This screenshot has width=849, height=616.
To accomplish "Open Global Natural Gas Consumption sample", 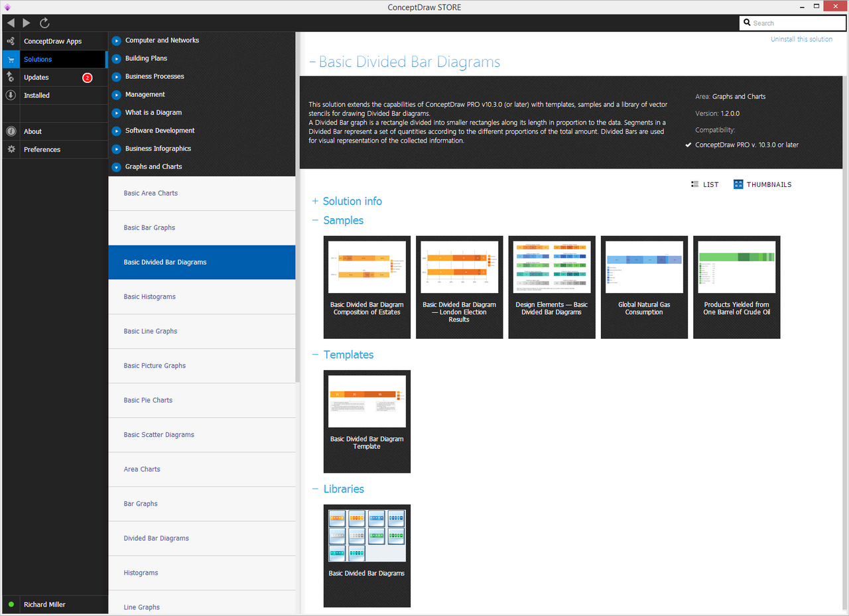I will pos(644,287).
